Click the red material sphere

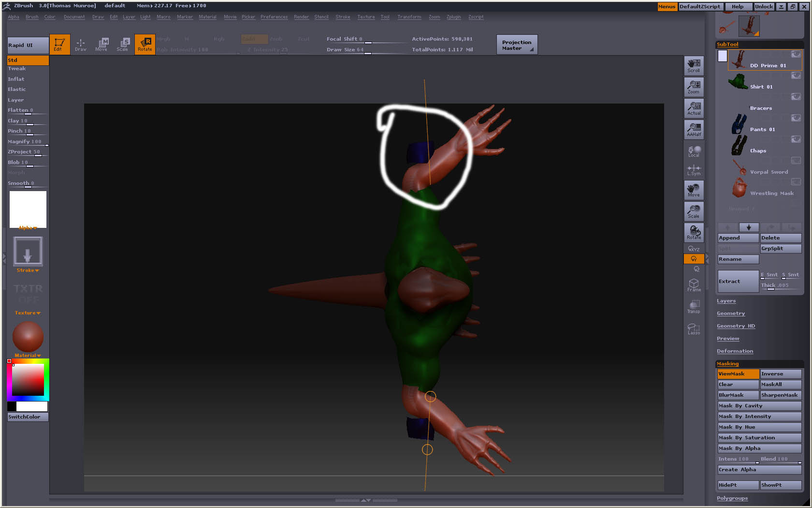point(28,337)
